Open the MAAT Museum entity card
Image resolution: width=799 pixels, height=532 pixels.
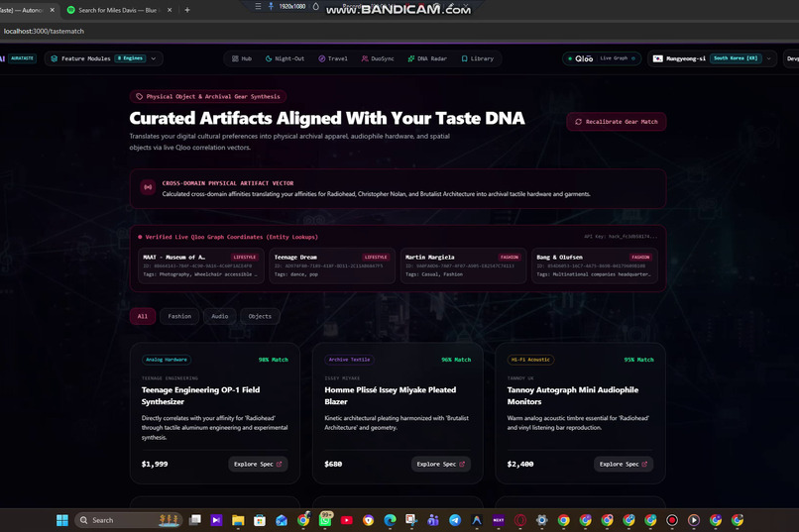[x=201, y=266]
